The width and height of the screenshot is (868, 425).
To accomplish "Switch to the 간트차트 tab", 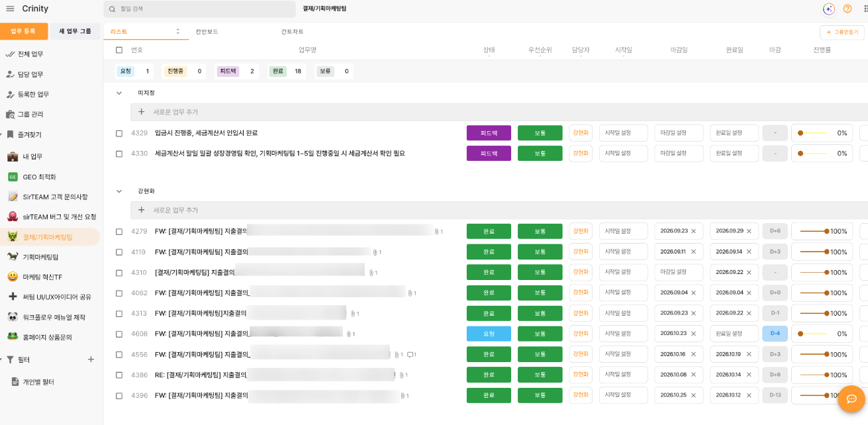I will [292, 31].
